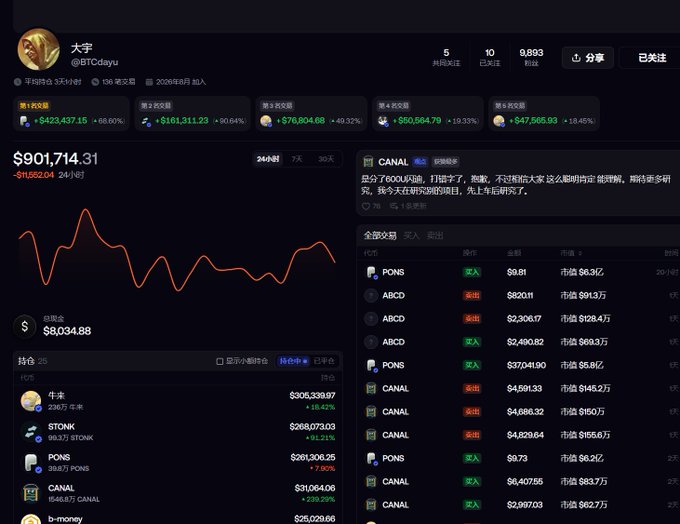Click the STONK holding token icon

tap(31, 432)
